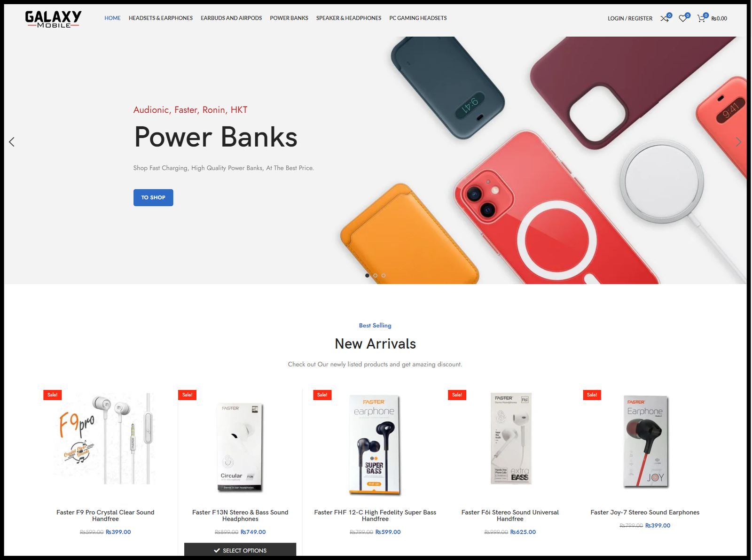
Task: Select the third slider pagination dot
Action: tap(384, 275)
